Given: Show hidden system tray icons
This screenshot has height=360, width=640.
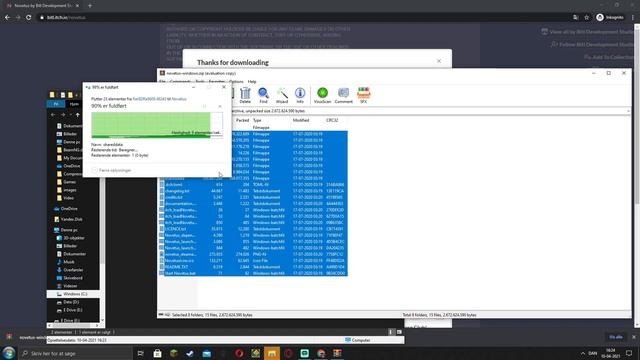Looking at the screenshot, I should (x=582, y=353).
